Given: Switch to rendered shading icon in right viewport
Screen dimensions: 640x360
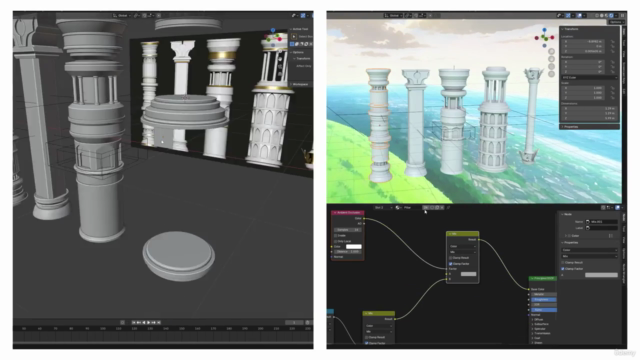Looking at the screenshot, I should click(611, 16).
